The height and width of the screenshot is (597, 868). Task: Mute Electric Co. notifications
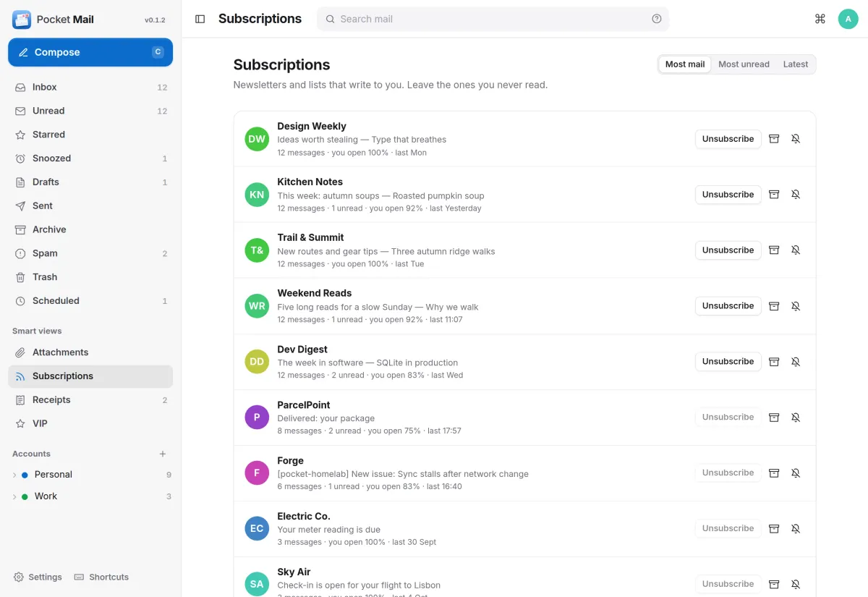pyautogui.click(x=796, y=529)
